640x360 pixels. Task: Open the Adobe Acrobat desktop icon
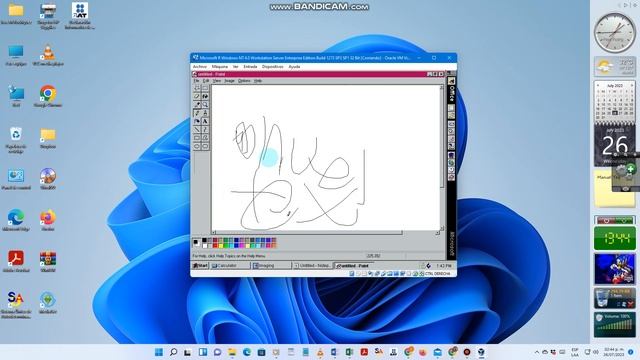16,261
